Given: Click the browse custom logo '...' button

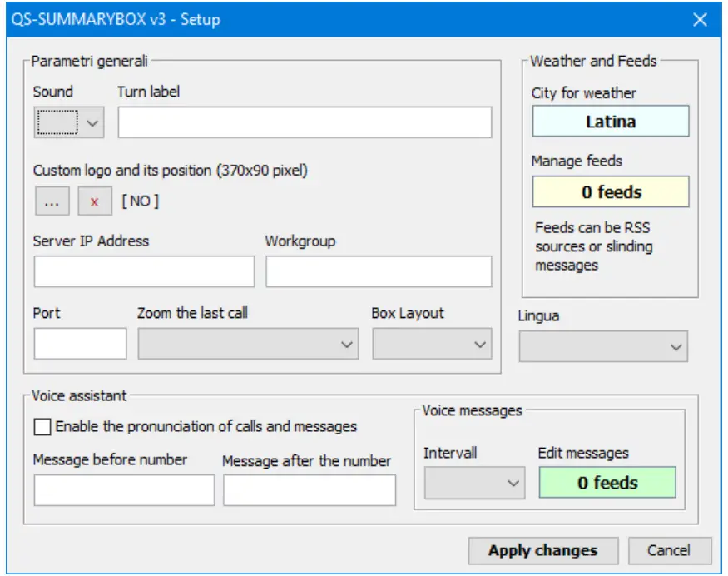Looking at the screenshot, I should pyautogui.click(x=52, y=201).
